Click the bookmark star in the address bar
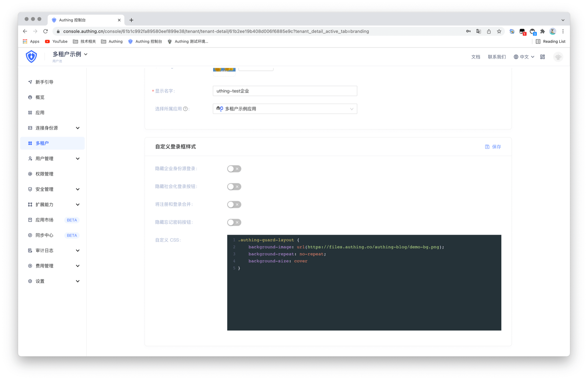 click(x=499, y=31)
